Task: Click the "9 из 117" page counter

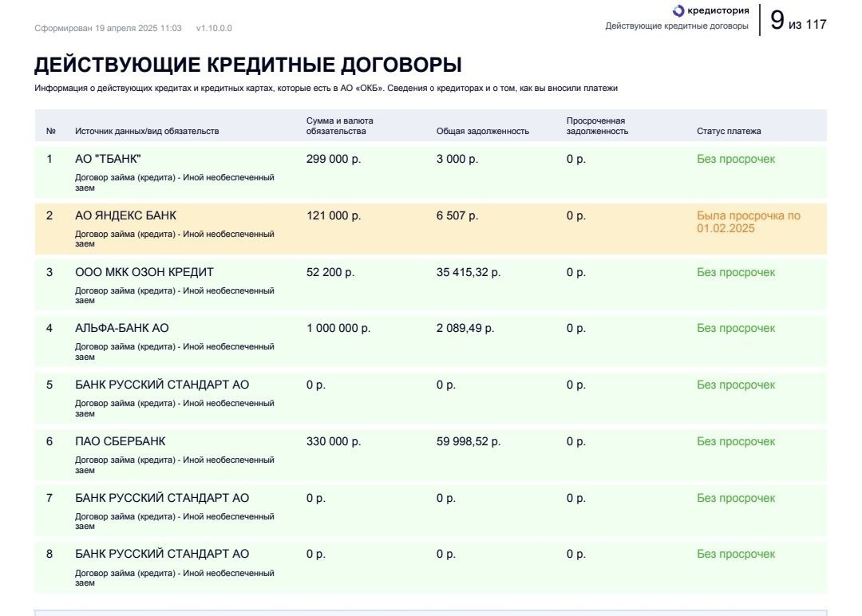Action: pos(797,21)
